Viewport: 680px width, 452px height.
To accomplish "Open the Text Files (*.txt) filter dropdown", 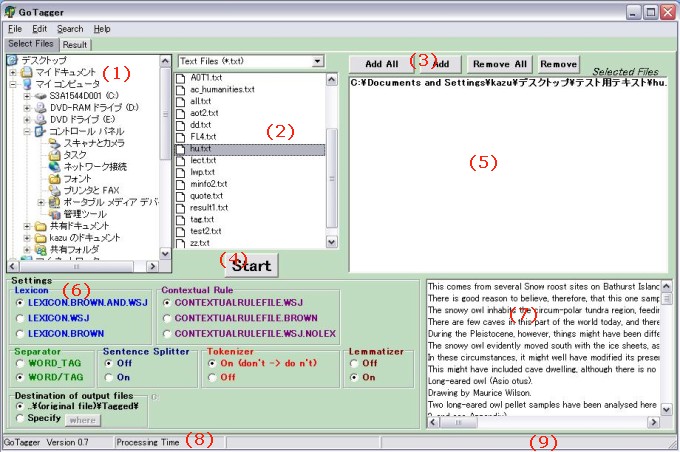I will [x=318, y=61].
